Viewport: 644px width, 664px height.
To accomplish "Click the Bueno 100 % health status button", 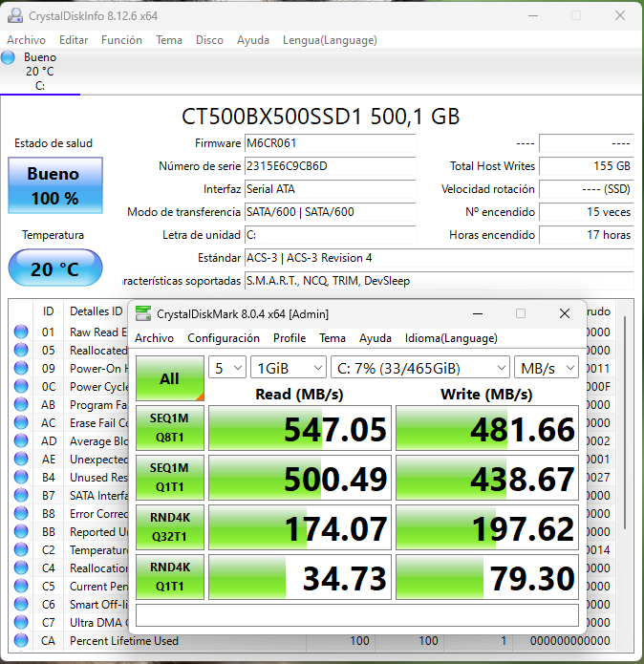I will [54, 186].
